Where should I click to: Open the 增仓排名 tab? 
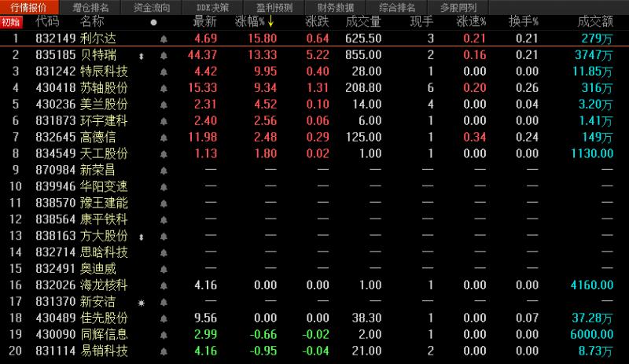click(90, 7)
